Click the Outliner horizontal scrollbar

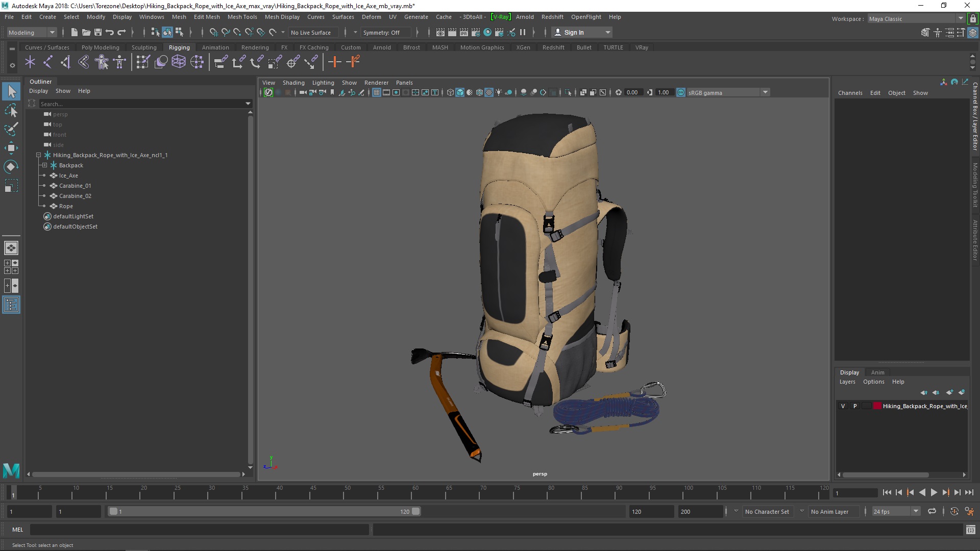[x=136, y=474]
